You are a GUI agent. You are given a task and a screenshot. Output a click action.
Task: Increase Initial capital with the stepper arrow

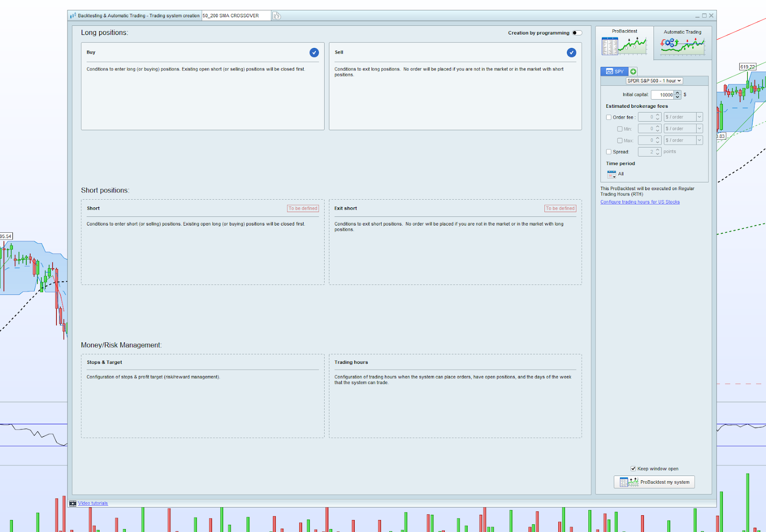(x=677, y=93)
